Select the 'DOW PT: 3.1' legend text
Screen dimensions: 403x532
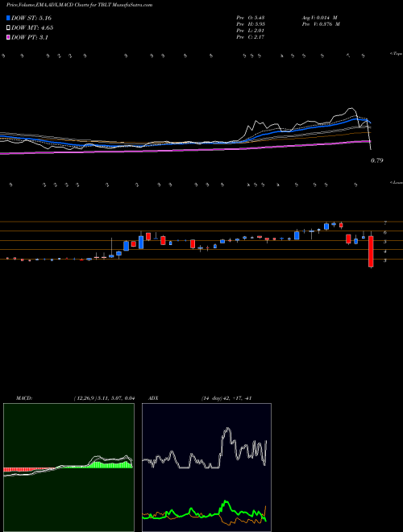(30, 37)
